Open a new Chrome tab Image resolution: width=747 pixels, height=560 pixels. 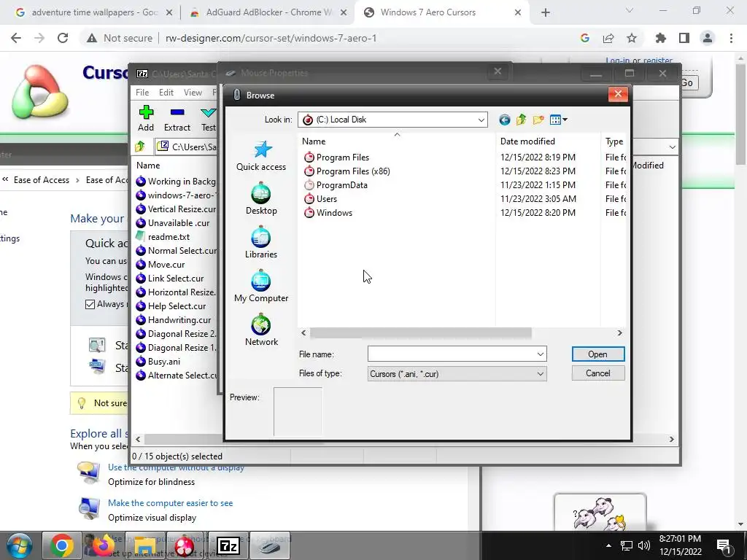tap(546, 13)
